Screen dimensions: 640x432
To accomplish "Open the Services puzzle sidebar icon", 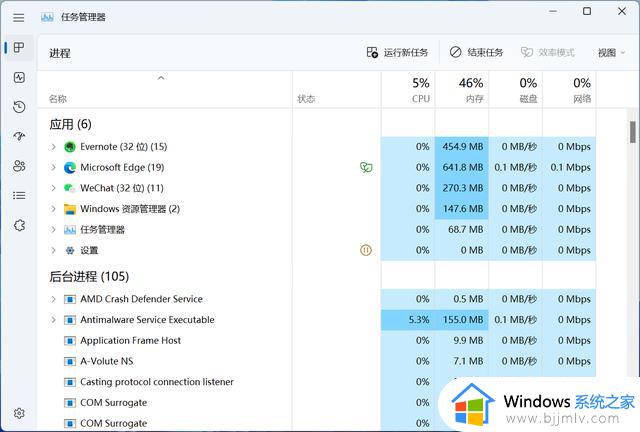I will [19, 225].
